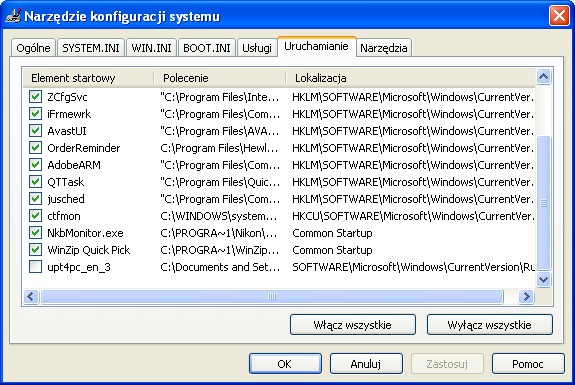575x385 pixels.
Task: Open help with Pomoc button
Action: point(528,364)
